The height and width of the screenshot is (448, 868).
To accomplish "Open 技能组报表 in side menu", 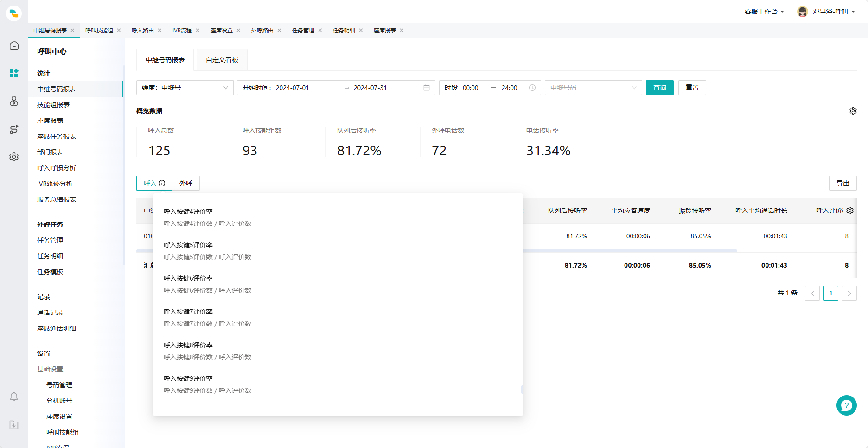I will point(53,105).
